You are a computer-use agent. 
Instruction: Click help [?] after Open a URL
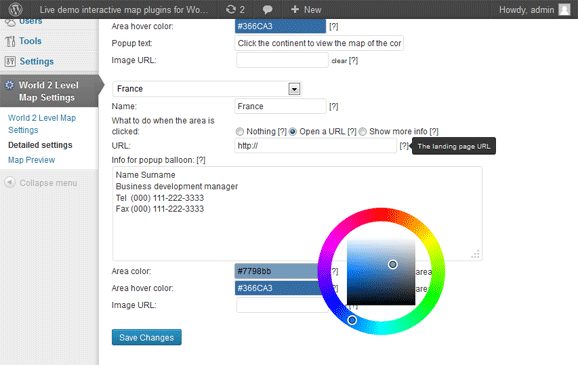352,132
